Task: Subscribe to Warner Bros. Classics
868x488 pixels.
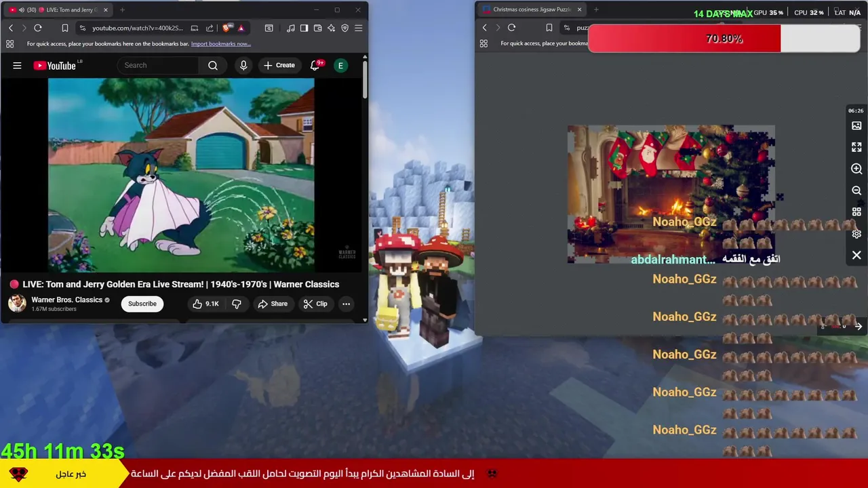Action: pos(142,304)
